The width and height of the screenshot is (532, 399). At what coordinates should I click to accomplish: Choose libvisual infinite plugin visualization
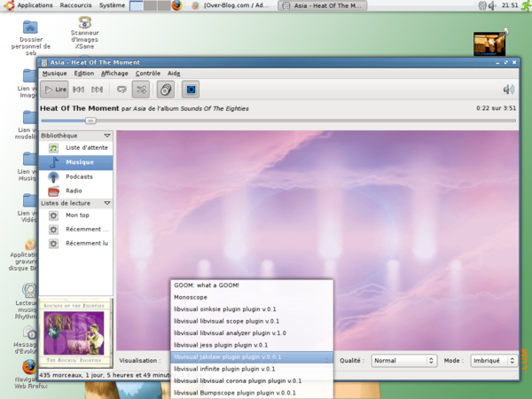[x=252, y=369]
